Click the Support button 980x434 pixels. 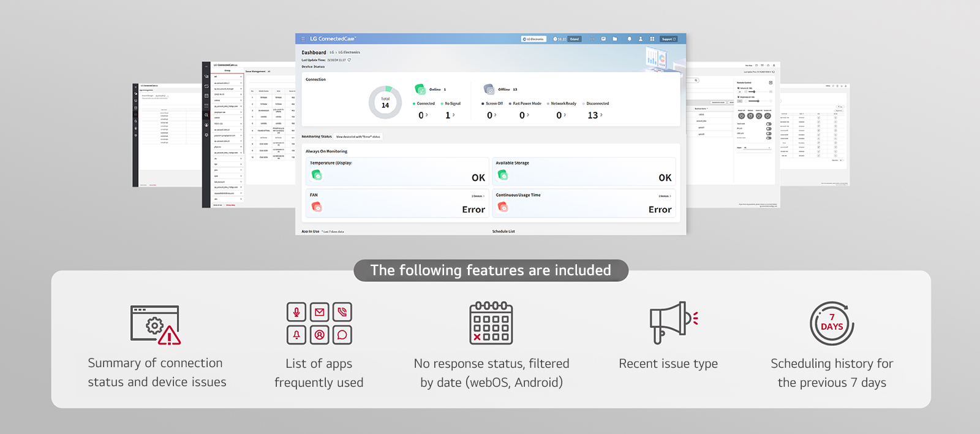click(668, 39)
